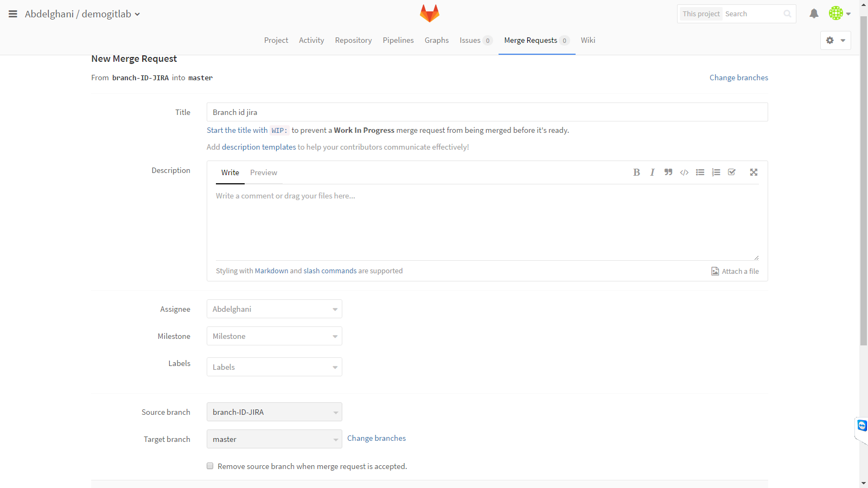Apply bold formatting in description editor
The width and height of the screenshot is (868, 488).
click(636, 172)
